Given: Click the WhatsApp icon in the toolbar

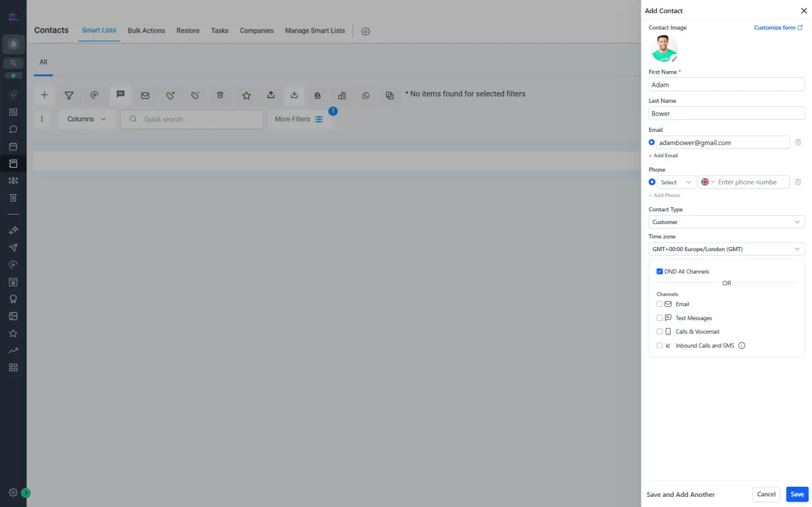Looking at the screenshot, I should point(366,95).
